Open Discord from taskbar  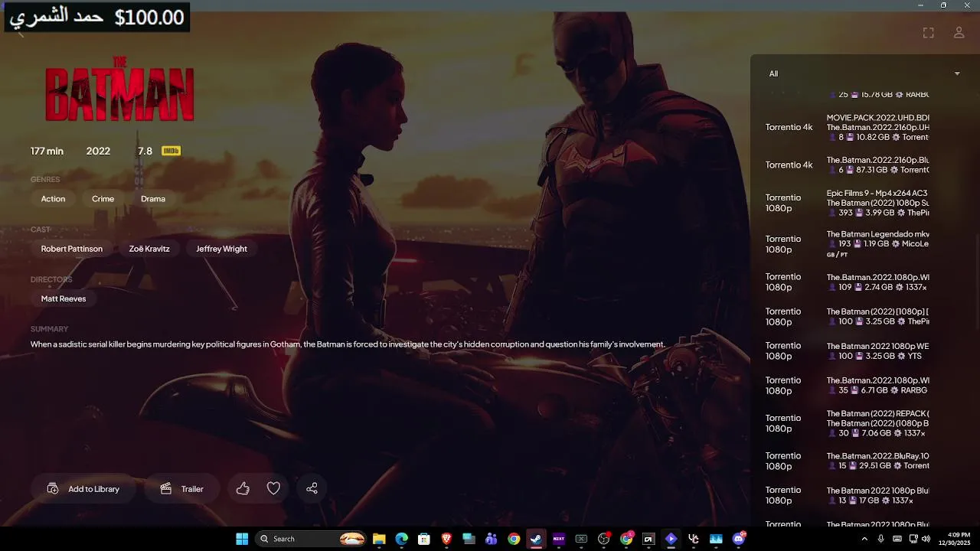(739, 539)
